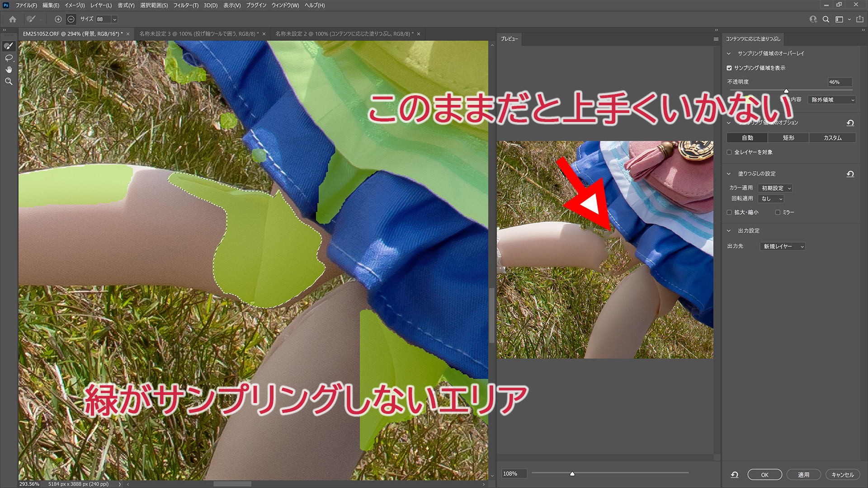The width and height of the screenshot is (868, 488).
Task: Open the brush size dropdown arrow
Action: tap(115, 19)
